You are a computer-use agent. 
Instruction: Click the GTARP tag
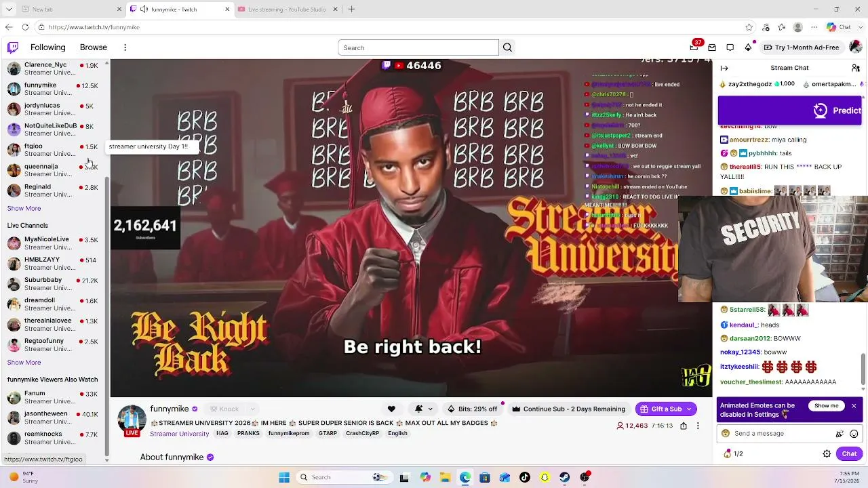[328, 434]
